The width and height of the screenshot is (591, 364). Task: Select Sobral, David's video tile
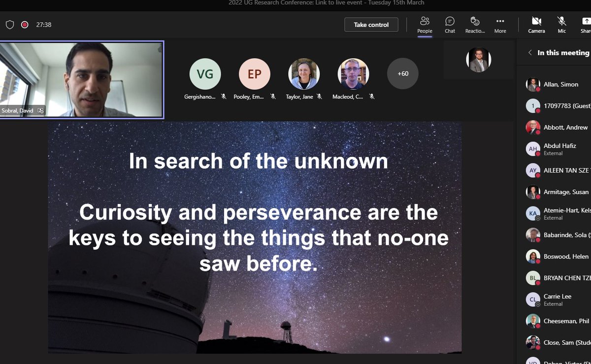click(81, 80)
